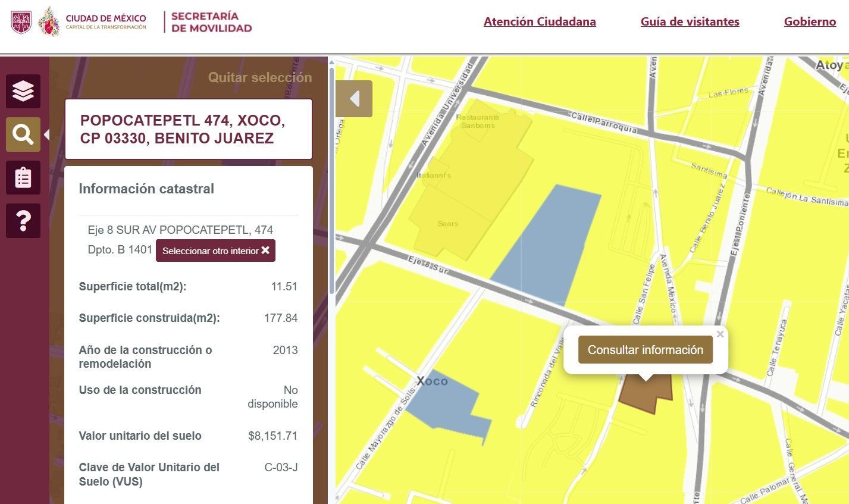
Task: Open the map layers icon
Action: click(x=23, y=91)
